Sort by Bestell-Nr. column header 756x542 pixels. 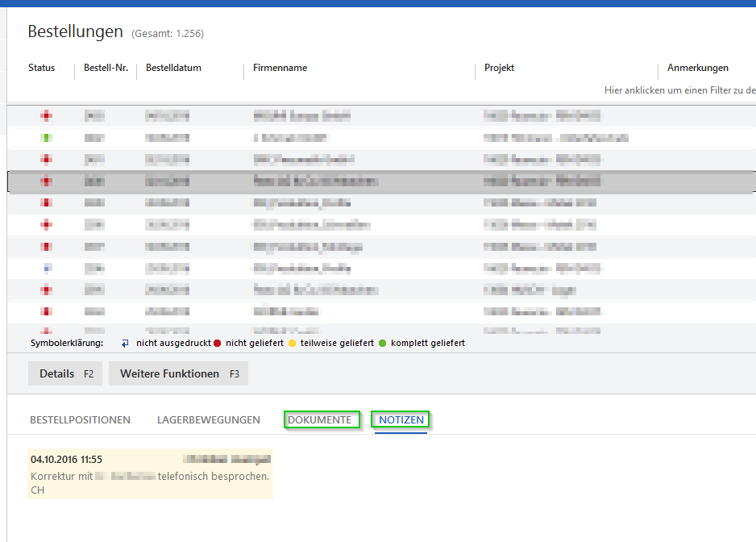[x=106, y=68]
